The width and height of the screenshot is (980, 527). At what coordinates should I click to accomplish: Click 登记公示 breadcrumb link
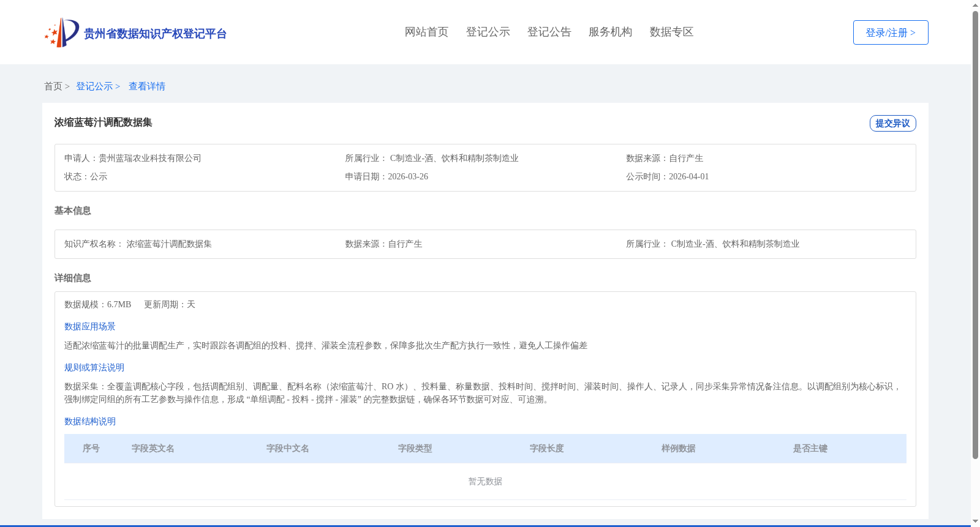click(94, 86)
